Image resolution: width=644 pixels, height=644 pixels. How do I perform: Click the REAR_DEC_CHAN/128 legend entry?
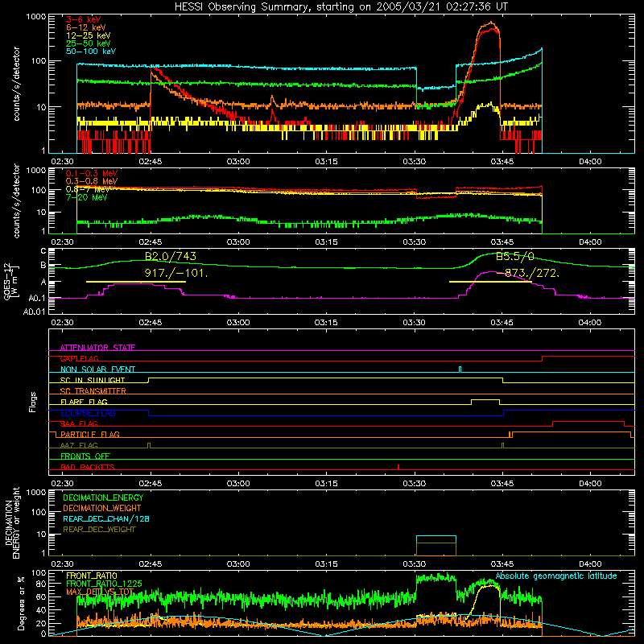(x=106, y=519)
